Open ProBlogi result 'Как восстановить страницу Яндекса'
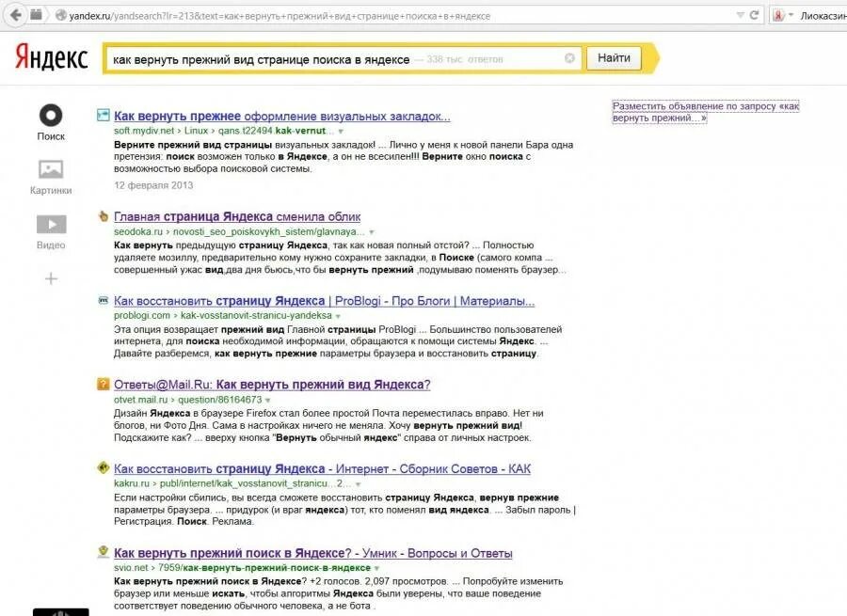 [x=324, y=301]
